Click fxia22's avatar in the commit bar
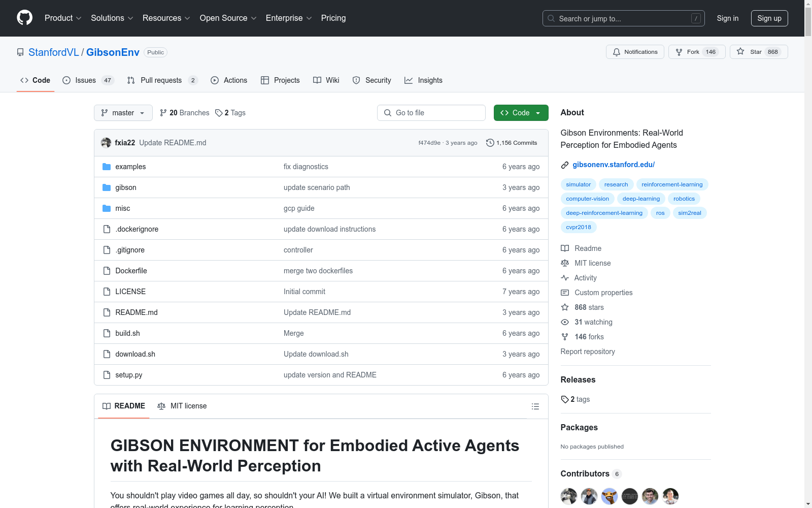 106,143
